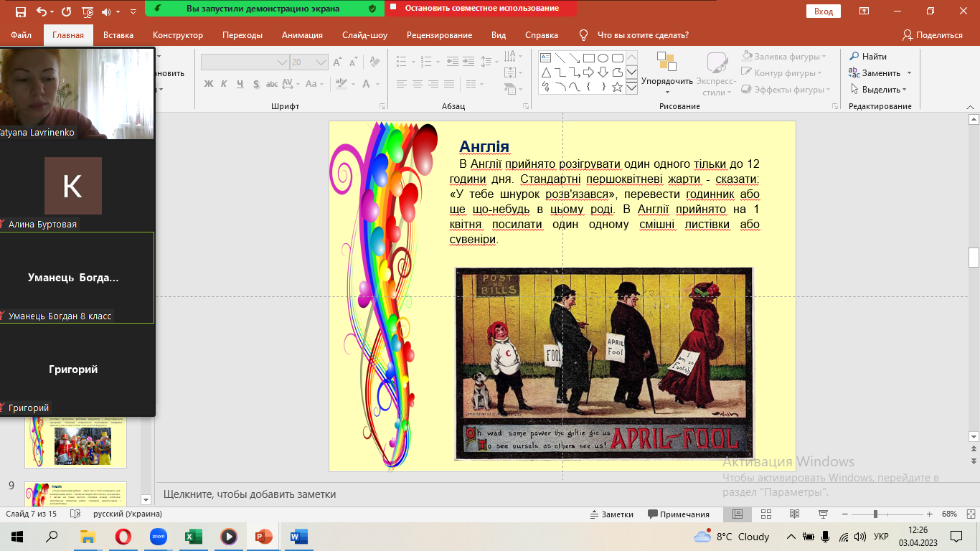Justify text in the paragraph group
This screenshot has width=980, height=551.
pyautogui.click(x=448, y=84)
